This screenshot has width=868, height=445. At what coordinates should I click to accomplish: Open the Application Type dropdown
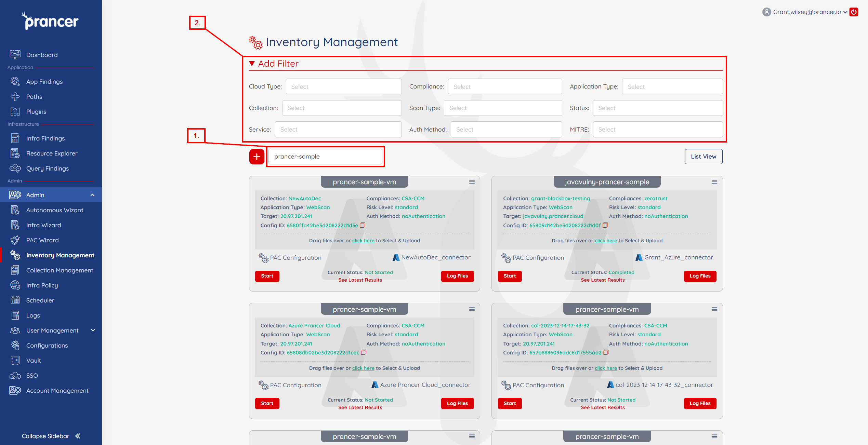tap(672, 86)
